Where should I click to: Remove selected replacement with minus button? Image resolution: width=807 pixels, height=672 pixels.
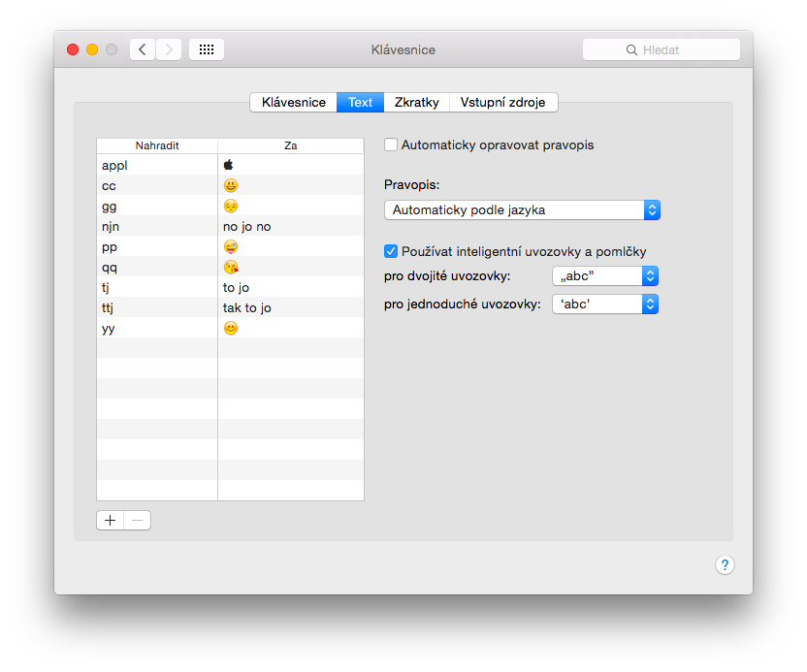point(137,521)
